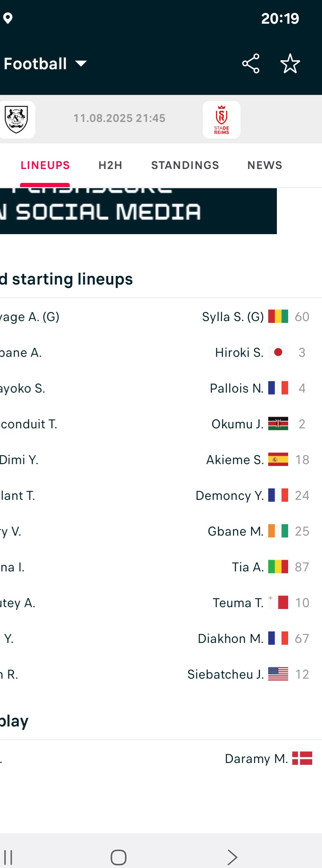
Task: Open player Sylla S. goalkeeper profile
Action: [x=233, y=317]
